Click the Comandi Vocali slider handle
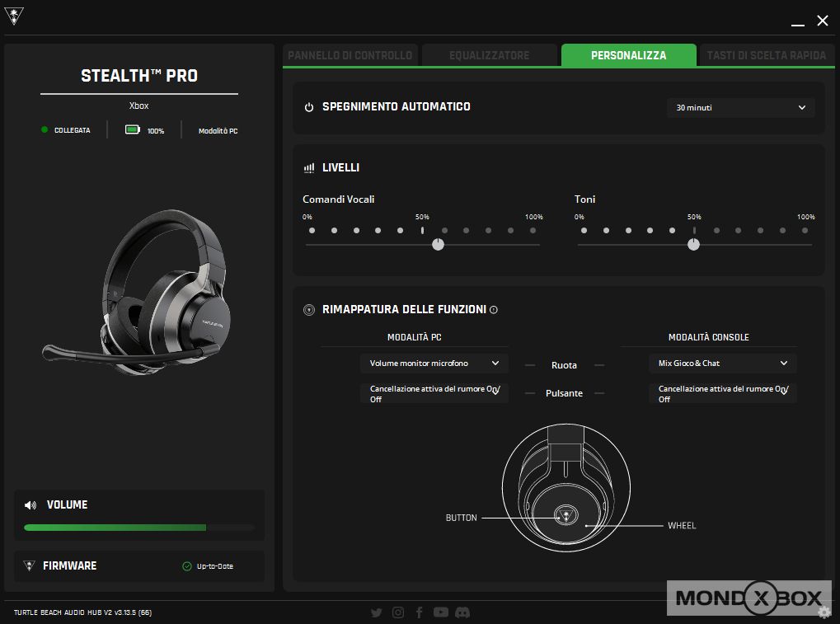Image resolution: width=840 pixels, height=624 pixels. pos(438,244)
